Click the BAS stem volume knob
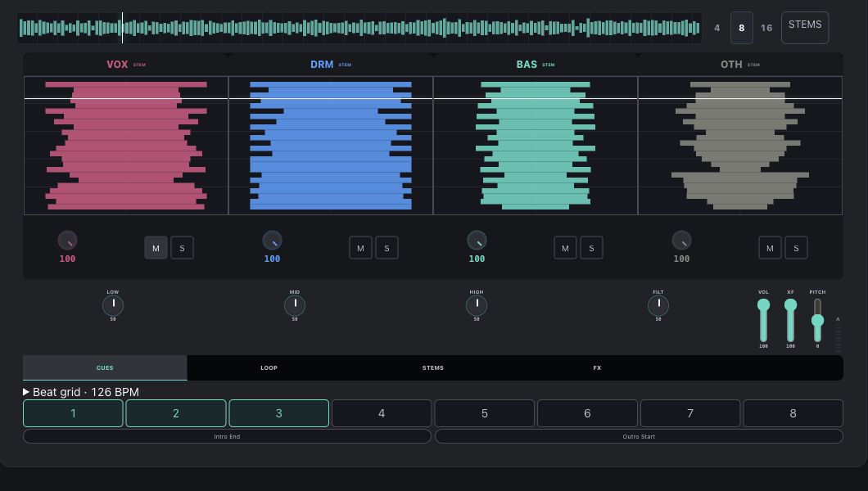This screenshot has height=491, width=868. coord(477,241)
